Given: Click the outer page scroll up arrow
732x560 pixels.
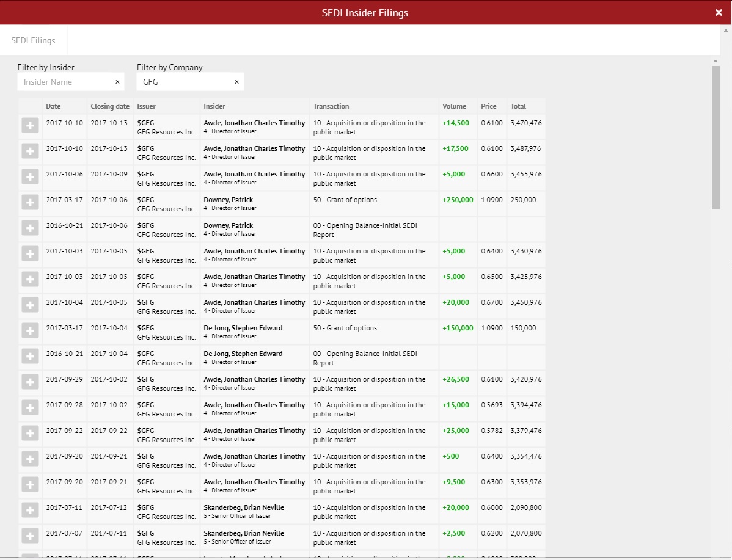Looking at the screenshot, I should 726,31.
